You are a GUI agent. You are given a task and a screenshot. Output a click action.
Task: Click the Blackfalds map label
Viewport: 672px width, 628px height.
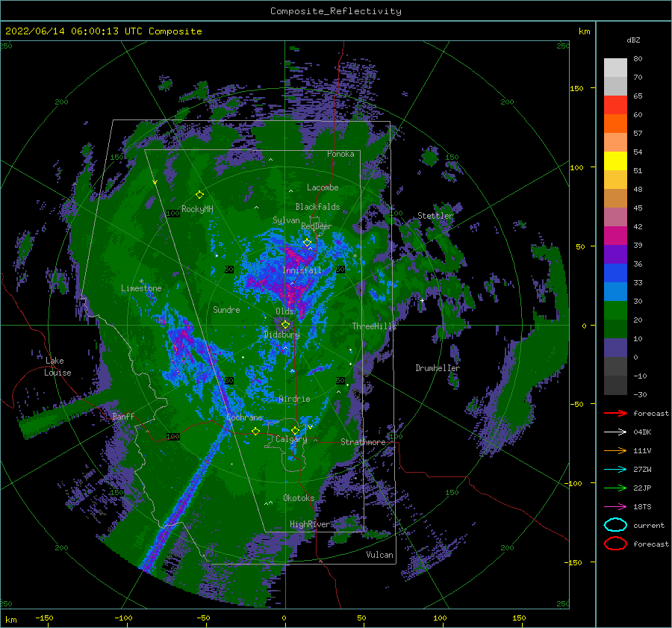pyautogui.click(x=317, y=207)
